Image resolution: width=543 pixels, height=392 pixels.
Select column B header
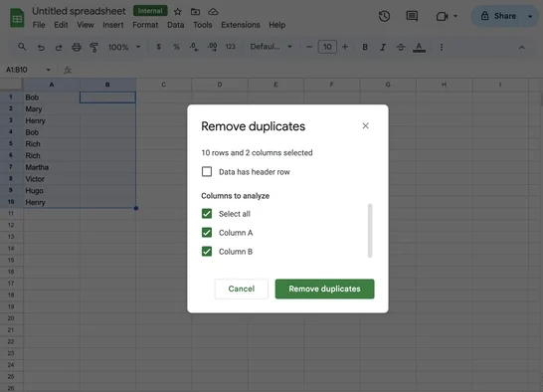[107, 85]
